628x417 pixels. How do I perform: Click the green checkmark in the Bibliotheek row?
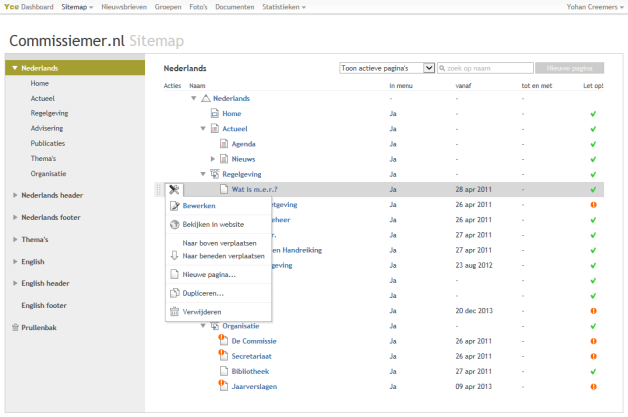593,372
